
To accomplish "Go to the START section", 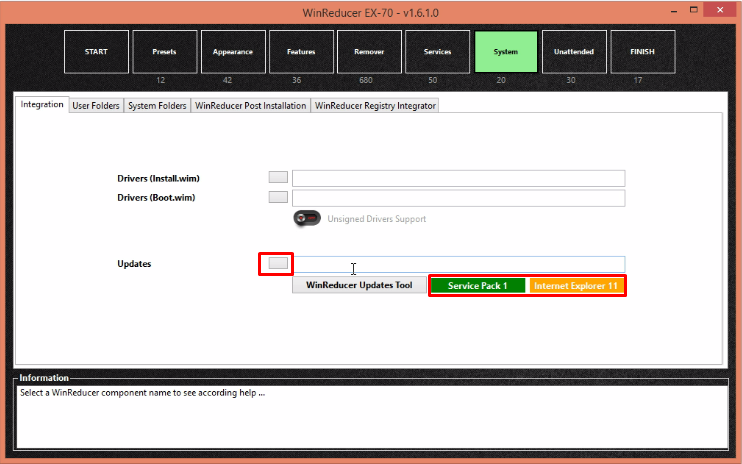I will 96,52.
